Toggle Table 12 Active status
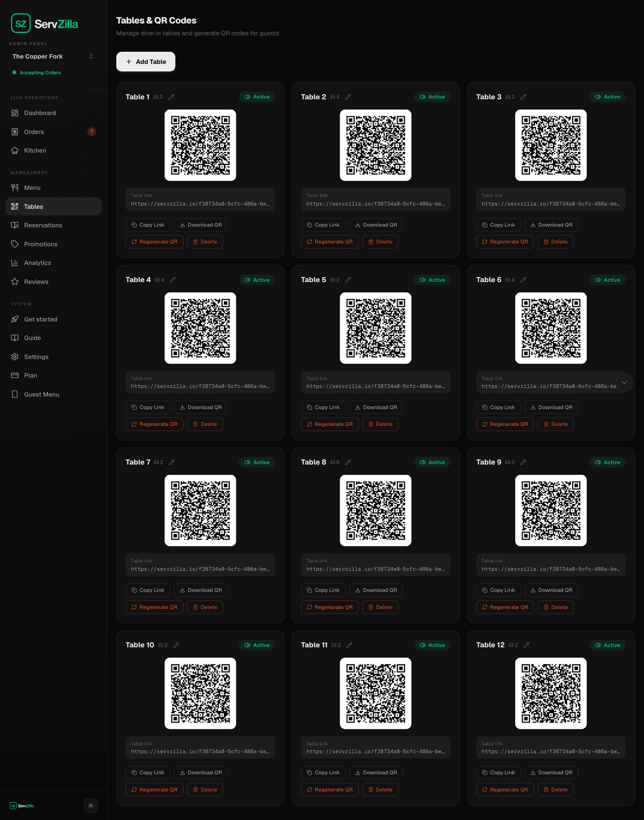Screen dimensions: 644x820 click(608, 645)
